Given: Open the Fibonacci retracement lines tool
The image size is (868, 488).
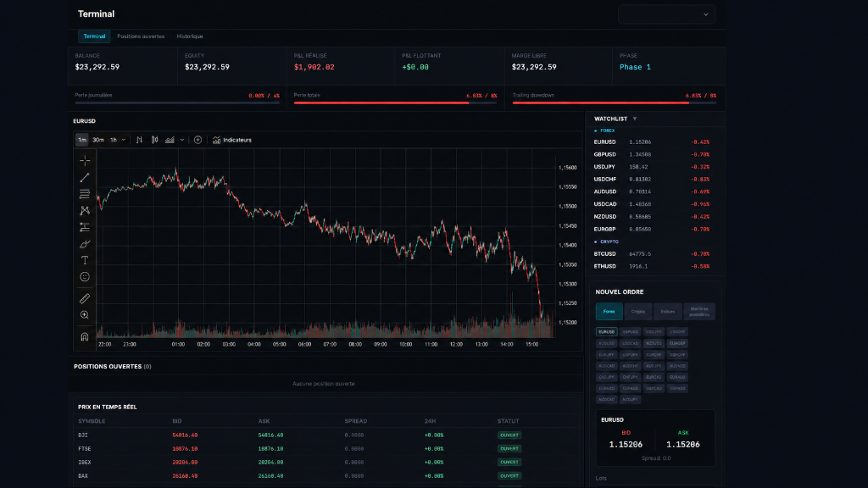Looking at the screenshot, I should [x=85, y=194].
